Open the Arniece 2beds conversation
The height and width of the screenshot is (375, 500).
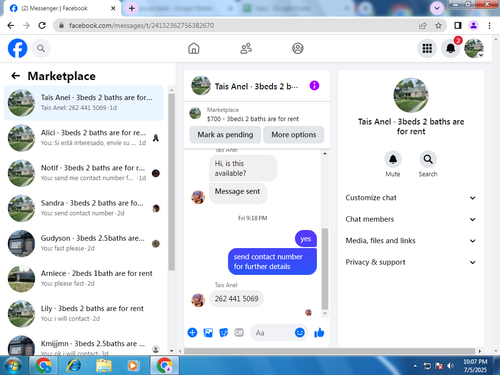[x=84, y=278]
